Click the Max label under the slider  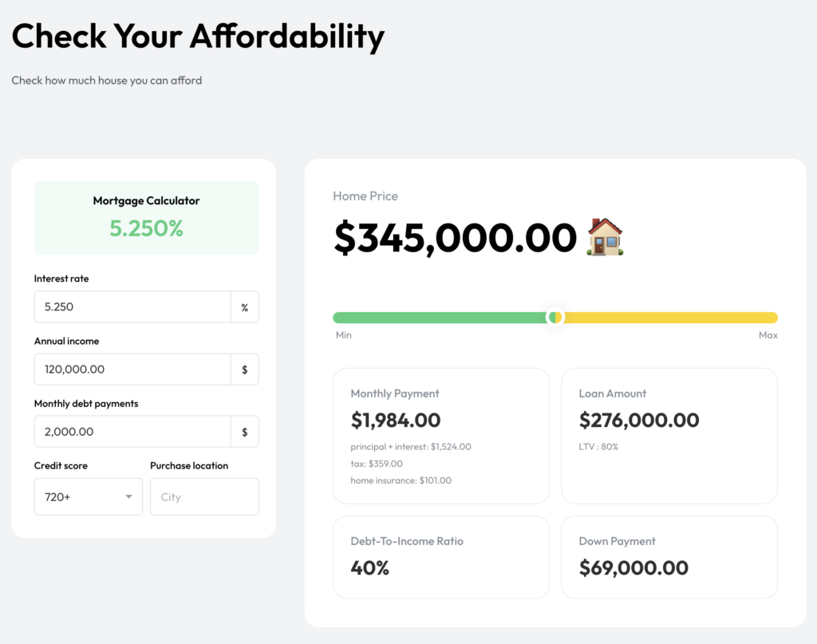click(x=768, y=335)
